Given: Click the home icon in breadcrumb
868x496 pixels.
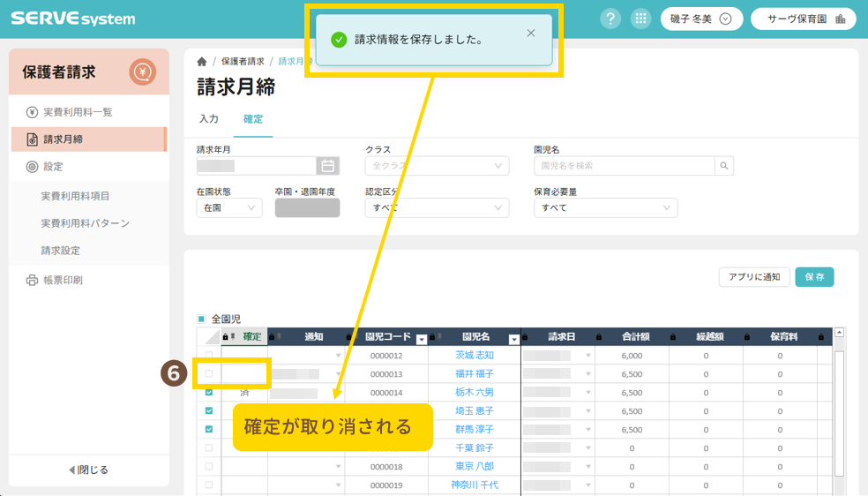Looking at the screenshot, I should [202, 62].
